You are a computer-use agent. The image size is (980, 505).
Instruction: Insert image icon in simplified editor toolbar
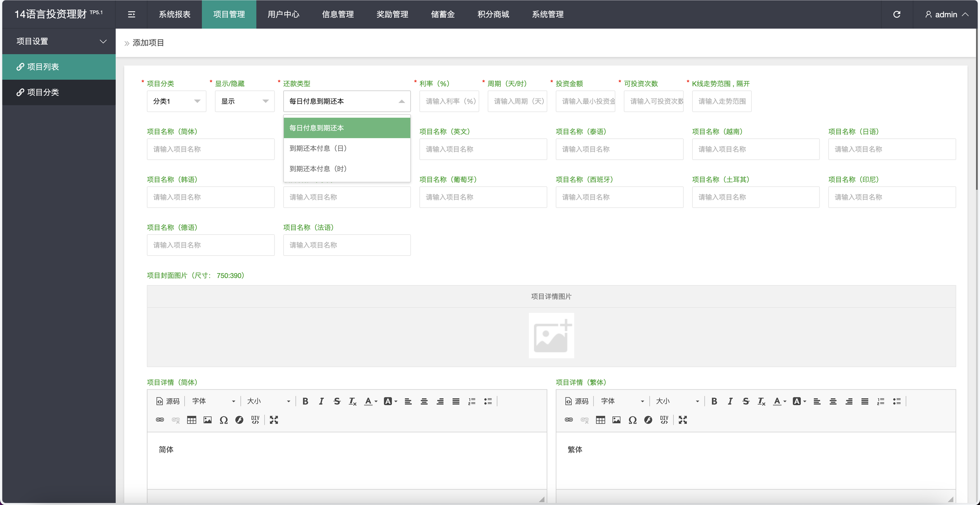(x=207, y=420)
